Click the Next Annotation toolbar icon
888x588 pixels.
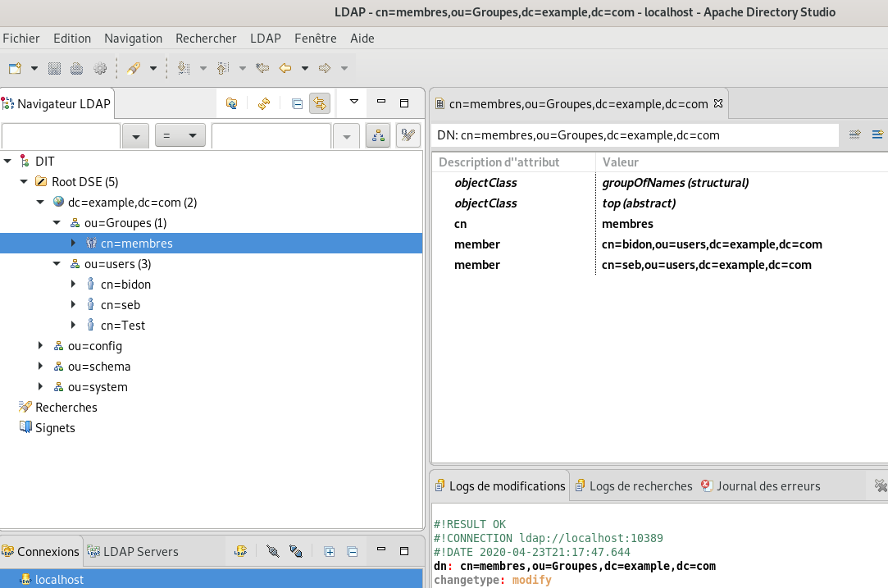[183, 69]
